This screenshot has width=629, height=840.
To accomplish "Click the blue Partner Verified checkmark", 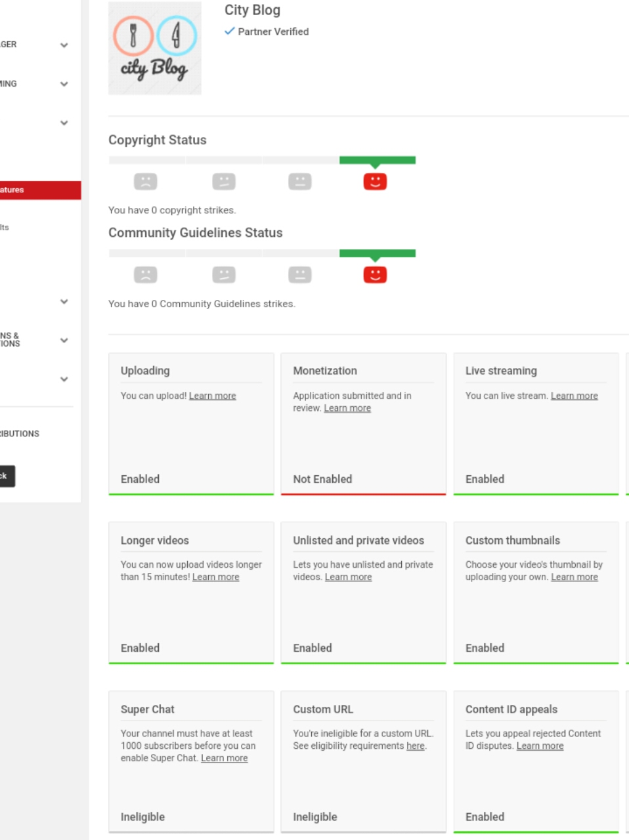I will coord(229,31).
